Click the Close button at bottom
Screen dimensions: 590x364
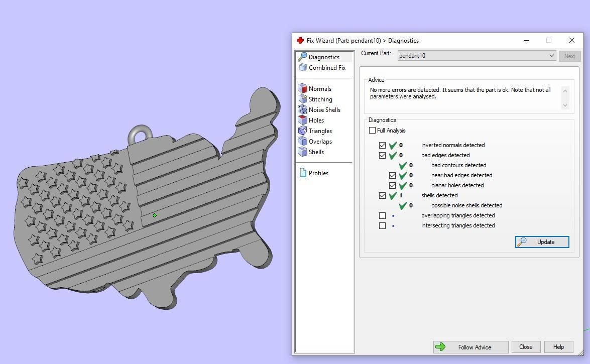click(x=526, y=347)
